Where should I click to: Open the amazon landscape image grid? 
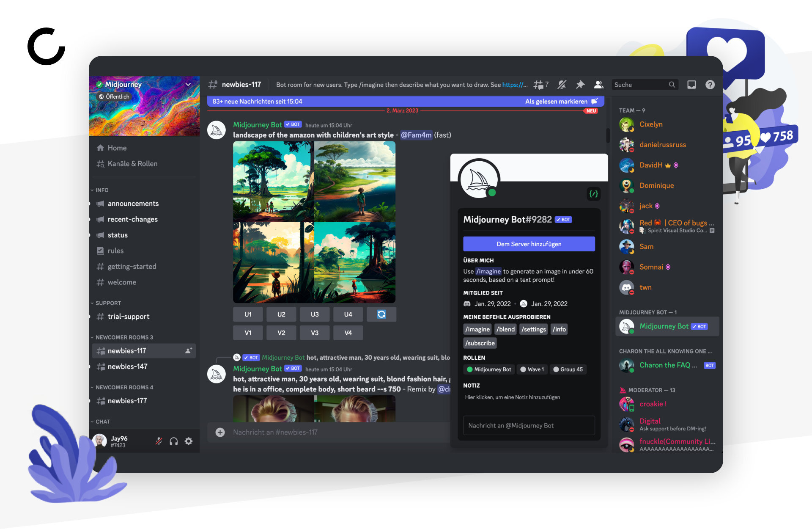[314, 222]
